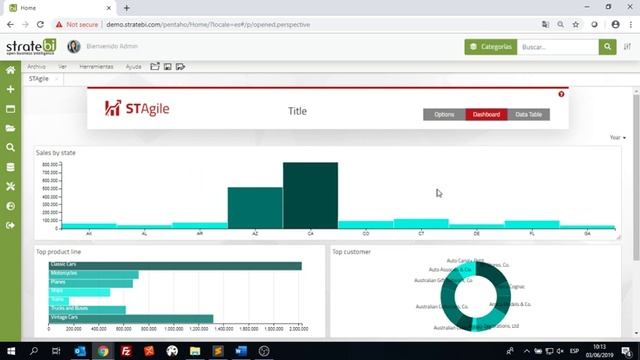Click the circular arrow icon in sidebar
Image resolution: width=640 pixels, height=360 pixels.
(x=10, y=206)
